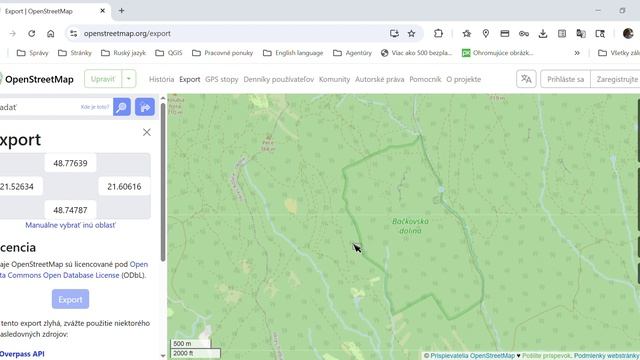The height and width of the screenshot is (360, 640).
Task: Open the Ohromujúce obrázk... bookmark
Action: (x=498, y=53)
